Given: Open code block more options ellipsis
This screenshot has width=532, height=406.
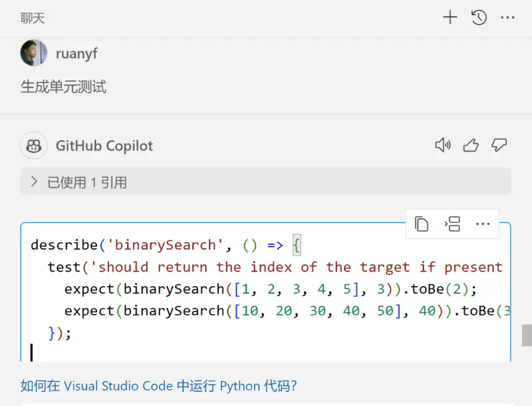Looking at the screenshot, I should [483, 224].
